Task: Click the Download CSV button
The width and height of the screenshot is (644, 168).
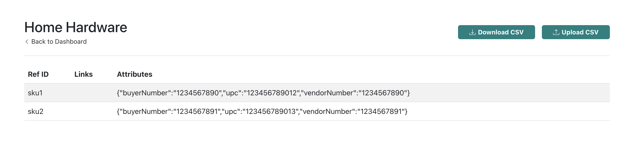Action: [496, 32]
